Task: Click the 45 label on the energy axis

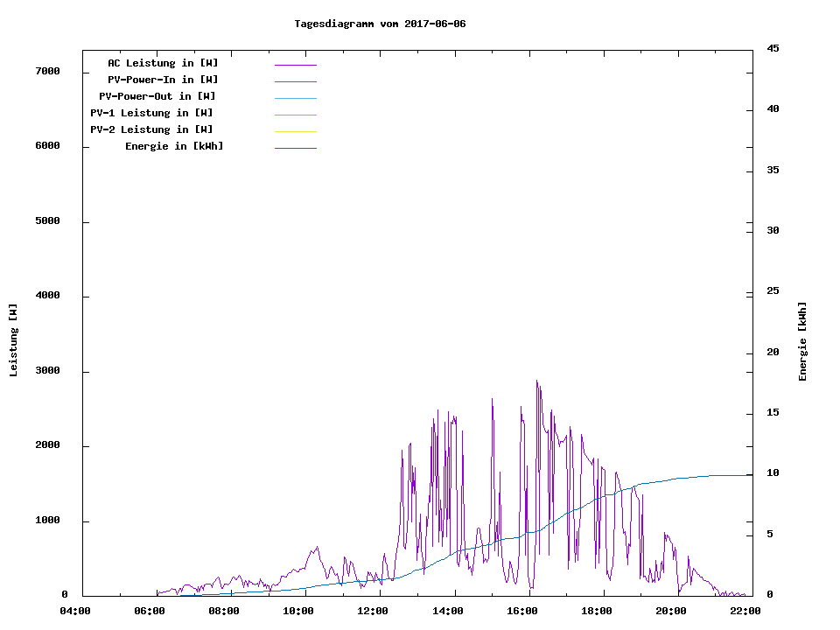Action: (773, 48)
